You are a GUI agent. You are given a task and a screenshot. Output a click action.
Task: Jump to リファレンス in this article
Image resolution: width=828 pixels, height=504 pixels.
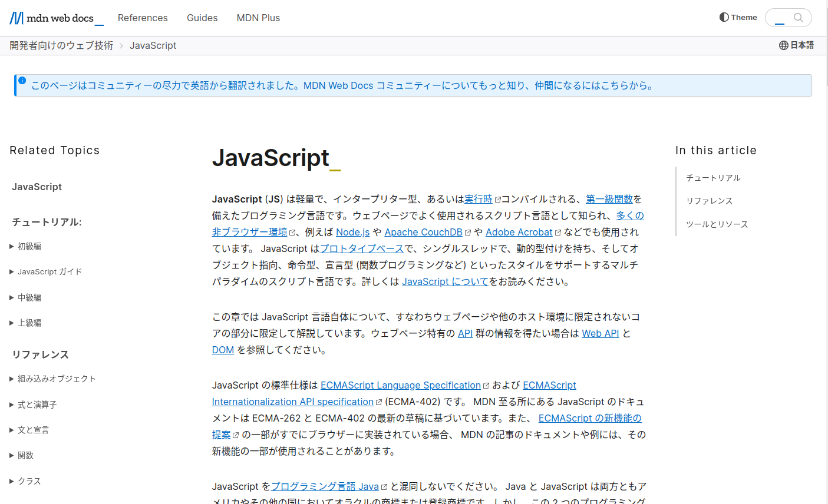709,201
